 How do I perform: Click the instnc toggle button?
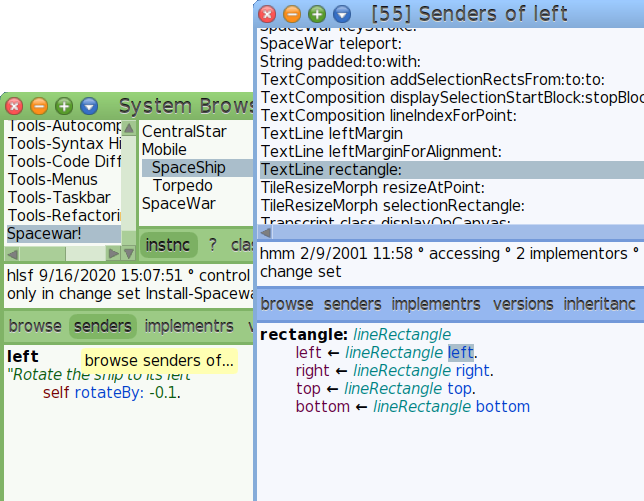pos(167,245)
